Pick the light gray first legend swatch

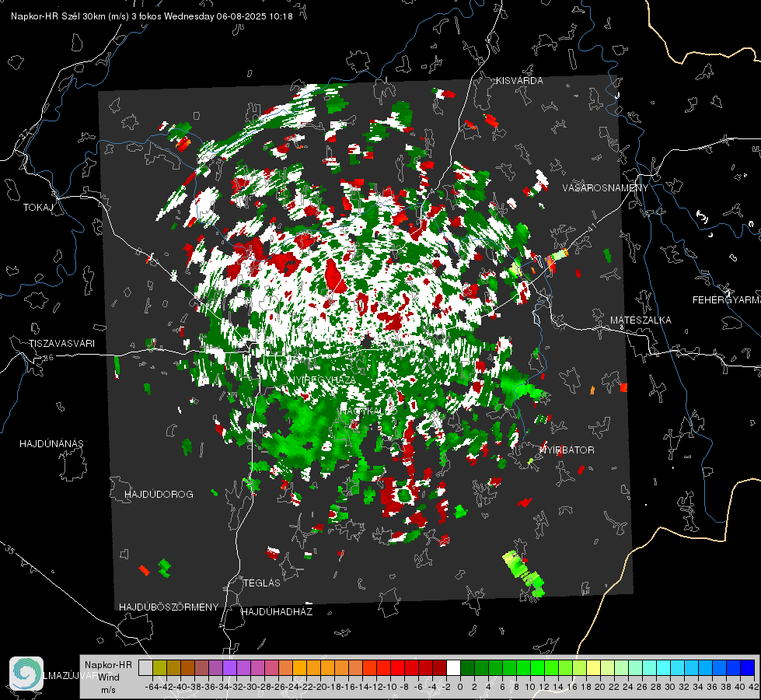coord(145,667)
